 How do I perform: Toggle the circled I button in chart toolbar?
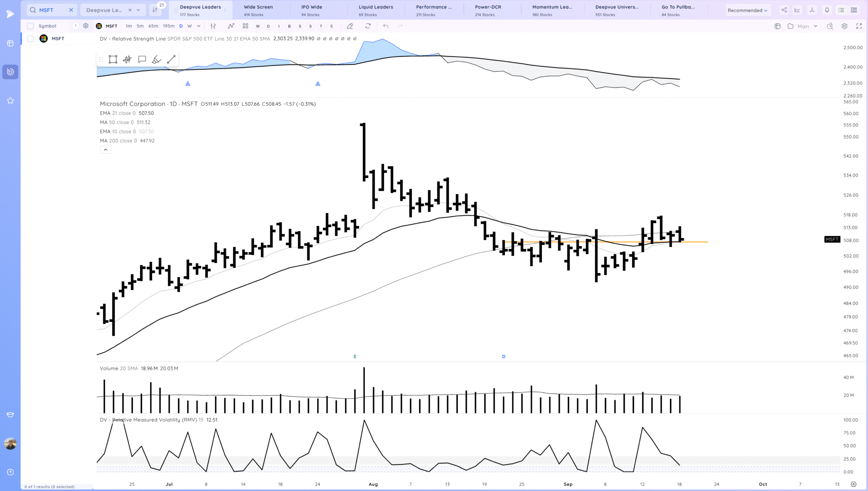pyautogui.click(x=279, y=26)
